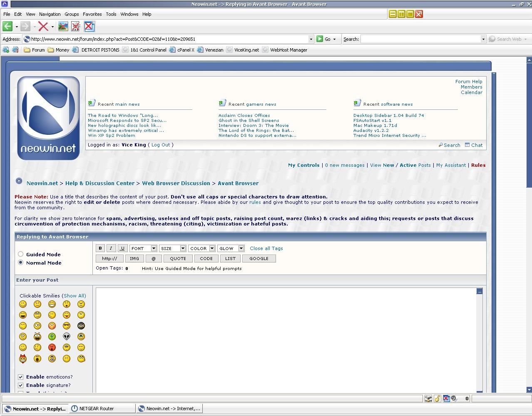Viewport: 532px width, 416px height.
Task: Open the Go button dropdown arrow
Action: (x=334, y=39)
